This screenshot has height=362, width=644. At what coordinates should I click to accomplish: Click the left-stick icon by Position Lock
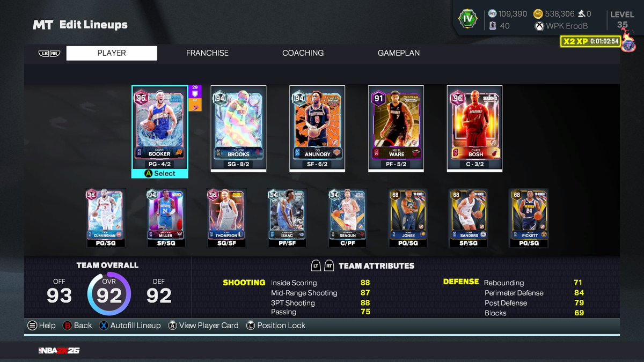[x=250, y=326]
